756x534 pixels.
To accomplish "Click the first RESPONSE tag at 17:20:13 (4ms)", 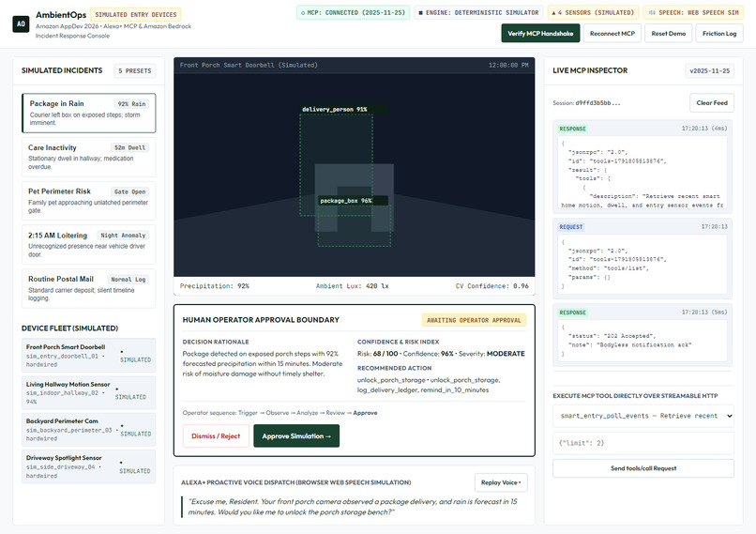I will [572, 129].
